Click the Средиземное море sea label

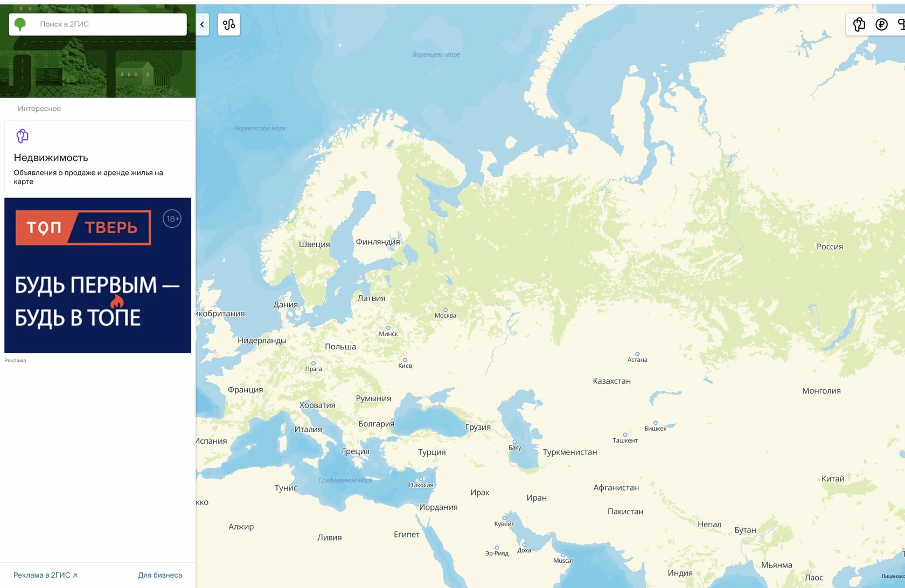pyautogui.click(x=345, y=480)
